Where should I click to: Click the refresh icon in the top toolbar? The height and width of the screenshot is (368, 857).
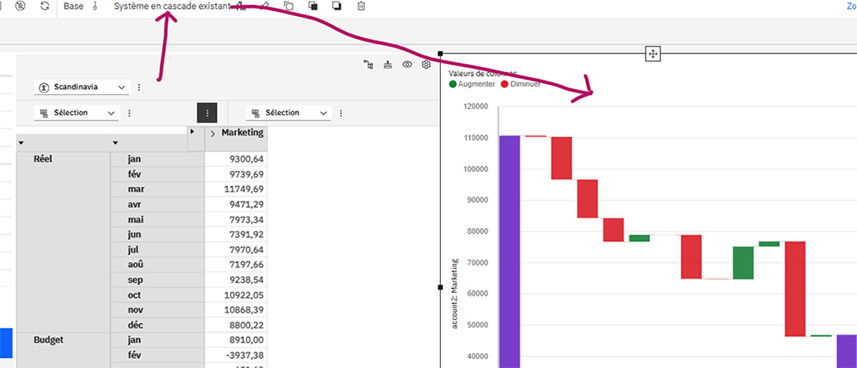coord(45,6)
